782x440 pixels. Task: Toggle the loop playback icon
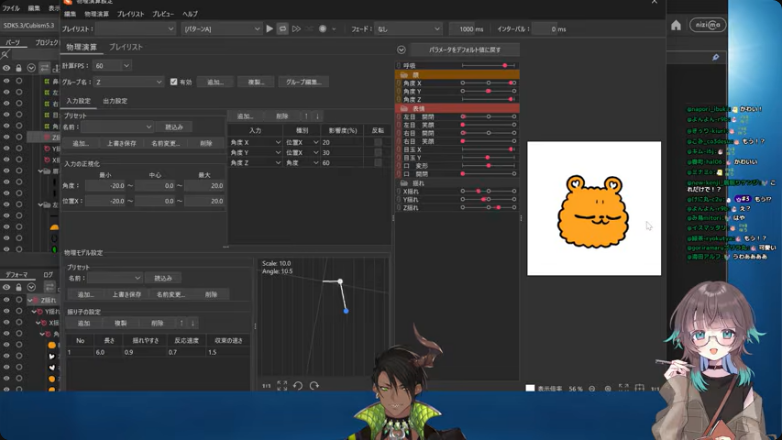tap(282, 29)
